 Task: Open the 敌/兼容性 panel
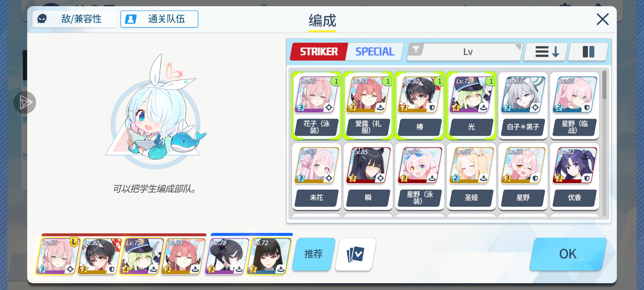pyautogui.click(x=75, y=19)
